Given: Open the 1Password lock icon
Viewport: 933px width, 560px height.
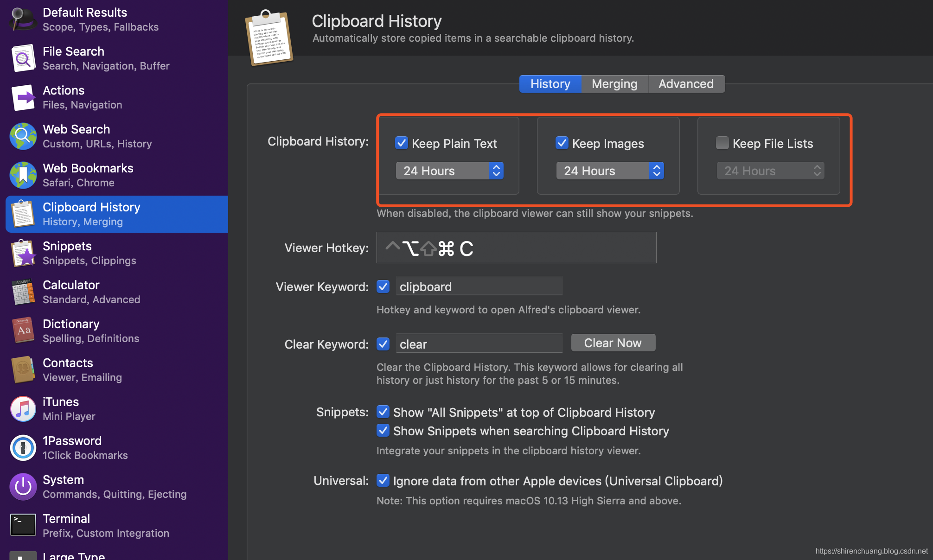Looking at the screenshot, I should click(23, 448).
